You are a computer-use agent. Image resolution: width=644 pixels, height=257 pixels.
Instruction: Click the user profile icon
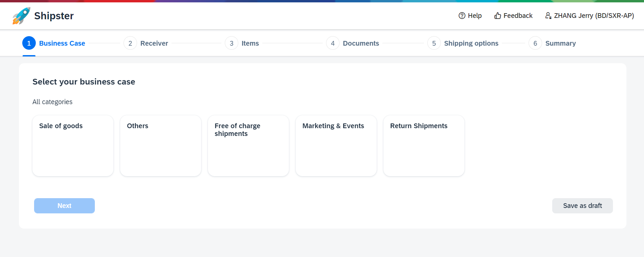(x=548, y=16)
